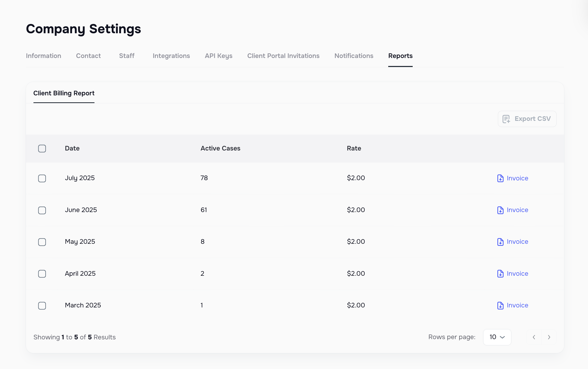Check the May 2025 row checkbox
588x369 pixels.
[x=42, y=242]
